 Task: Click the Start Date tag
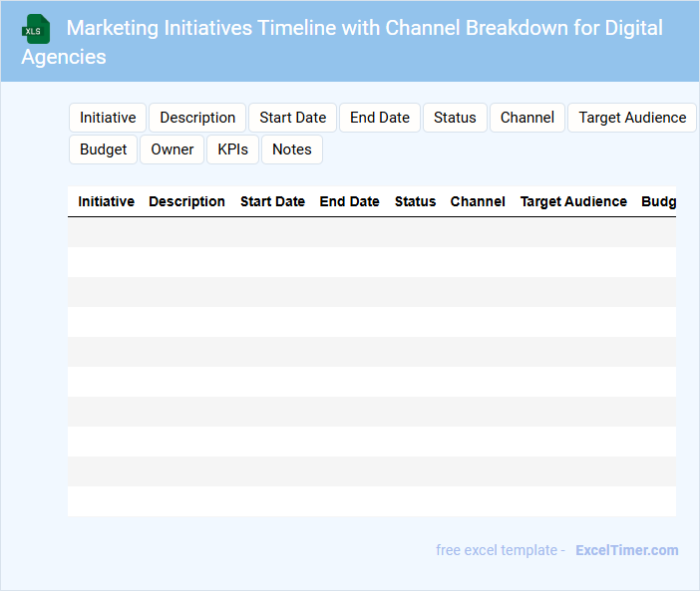[292, 118]
